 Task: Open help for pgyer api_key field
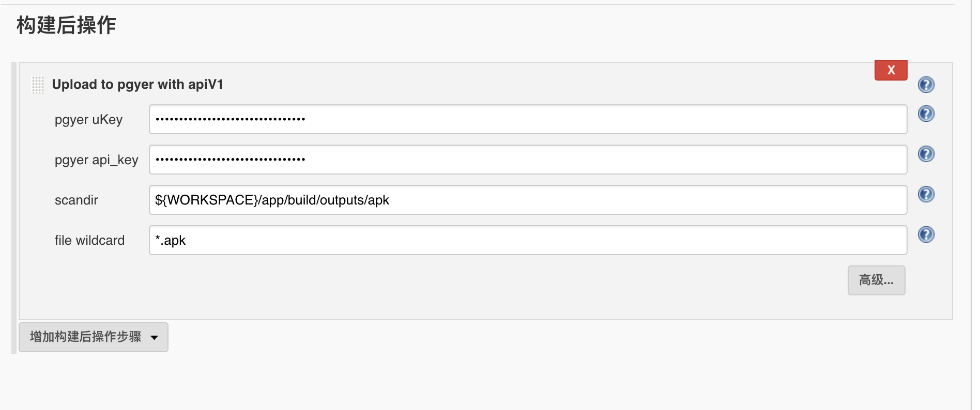coord(926,154)
